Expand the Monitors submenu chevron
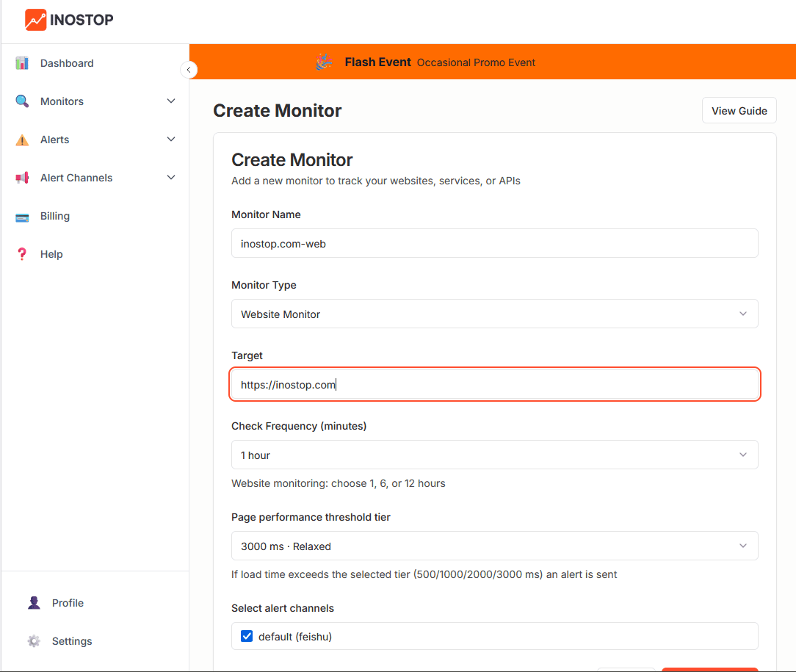Image resolution: width=796 pixels, height=672 pixels. click(x=171, y=101)
